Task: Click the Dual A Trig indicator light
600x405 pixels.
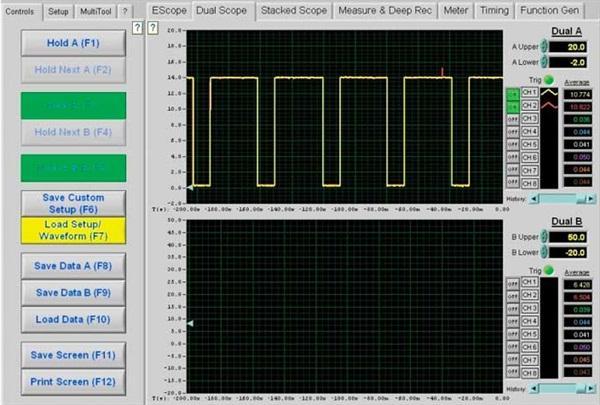Action: (x=550, y=79)
